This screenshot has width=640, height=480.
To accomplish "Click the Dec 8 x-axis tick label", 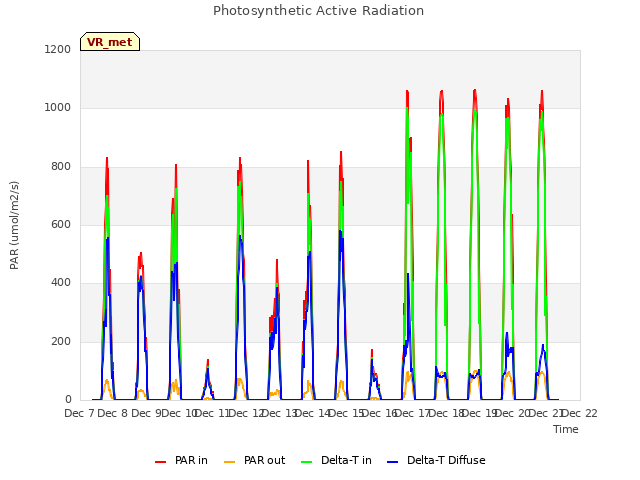I will point(113,413).
